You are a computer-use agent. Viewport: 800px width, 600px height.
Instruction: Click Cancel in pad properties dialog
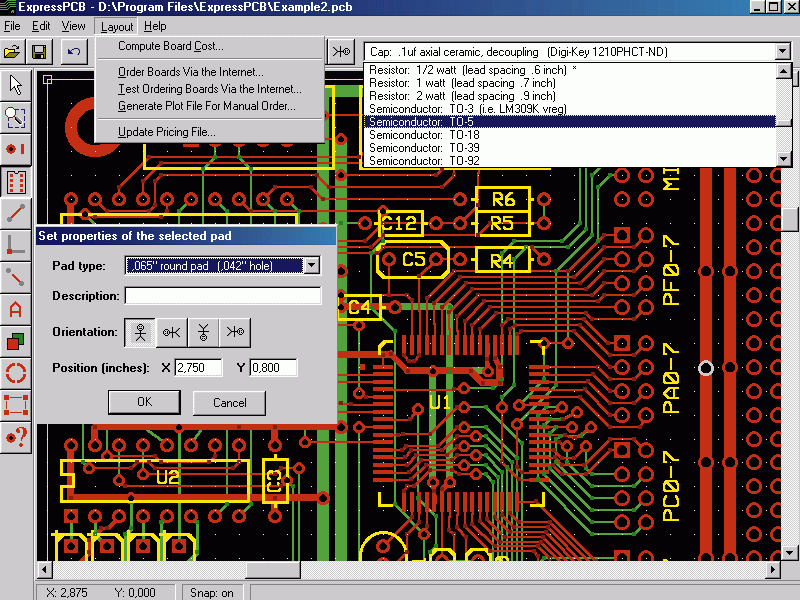[230, 403]
